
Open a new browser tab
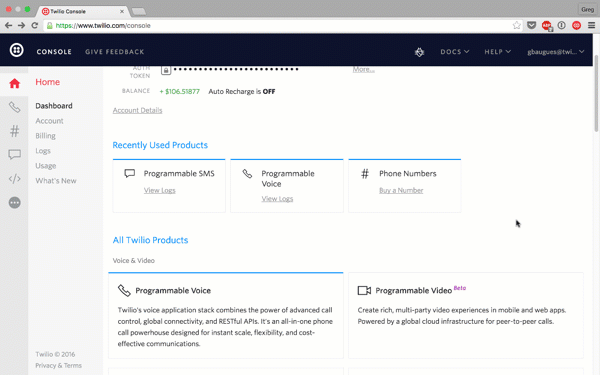pos(139,11)
